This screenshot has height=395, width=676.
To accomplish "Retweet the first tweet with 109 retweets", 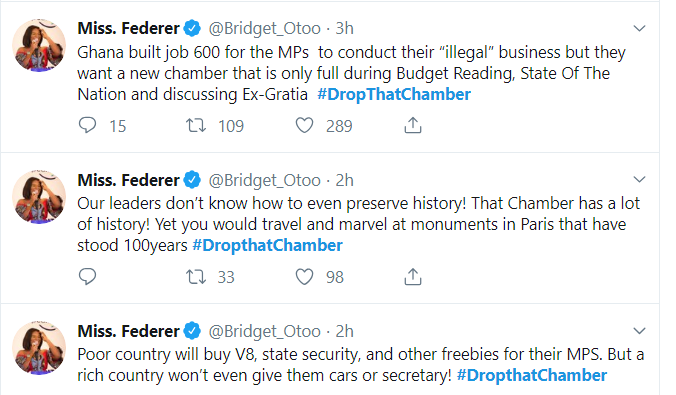I will pos(196,125).
